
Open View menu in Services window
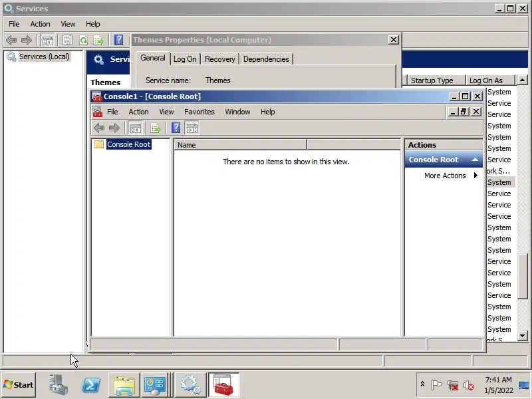68,24
